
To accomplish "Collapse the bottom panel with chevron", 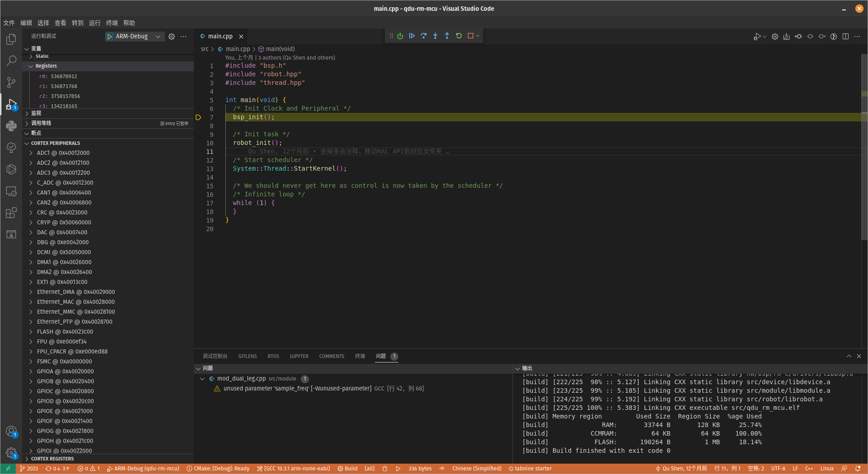I will pyautogui.click(x=849, y=356).
